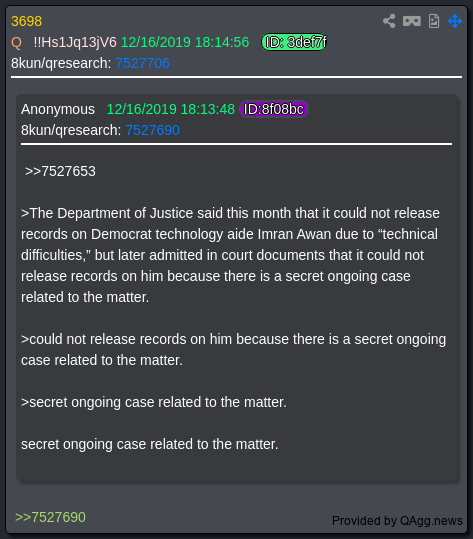Image resolution: width=473 pixels, height=539 pixels.
Task: Select the !!Hs1Jq13jV6 tripcode
Action: (x=75, y=43)
